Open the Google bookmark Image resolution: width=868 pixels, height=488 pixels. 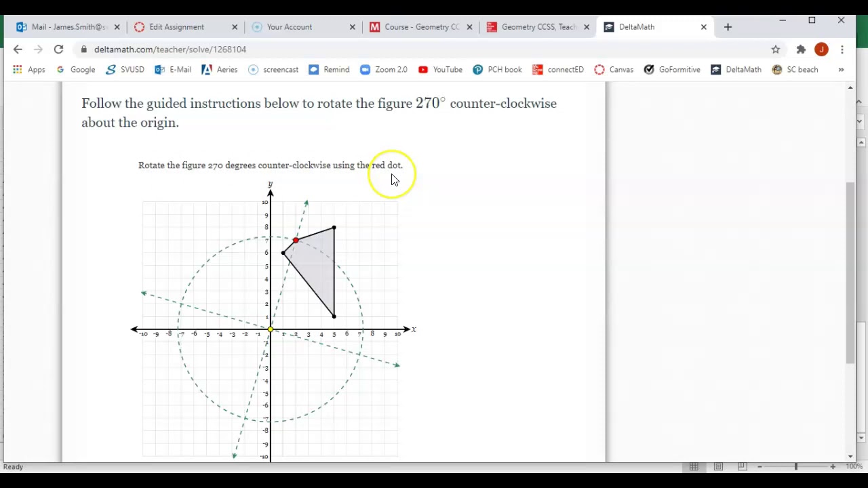(x=76, y=70)
